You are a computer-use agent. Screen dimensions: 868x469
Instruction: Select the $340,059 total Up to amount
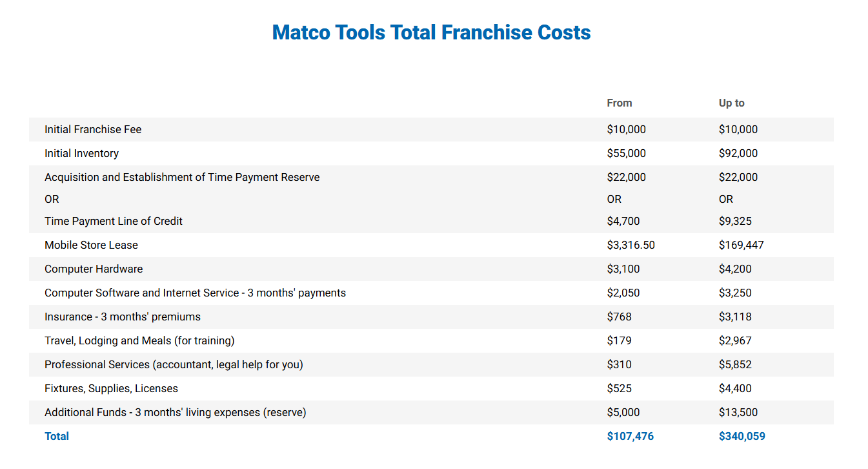[x=742, y=436]
